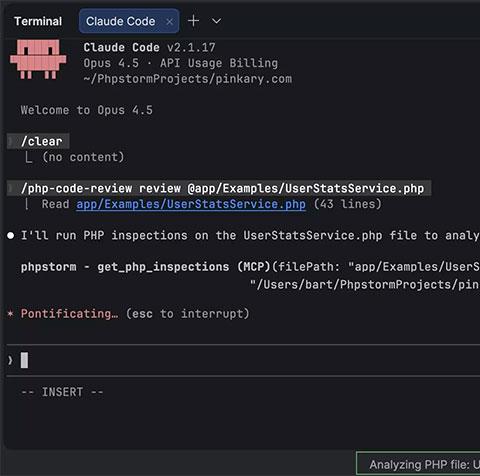Click the /php-code-review command line
The image size is (480, 476).
(222, 188)
